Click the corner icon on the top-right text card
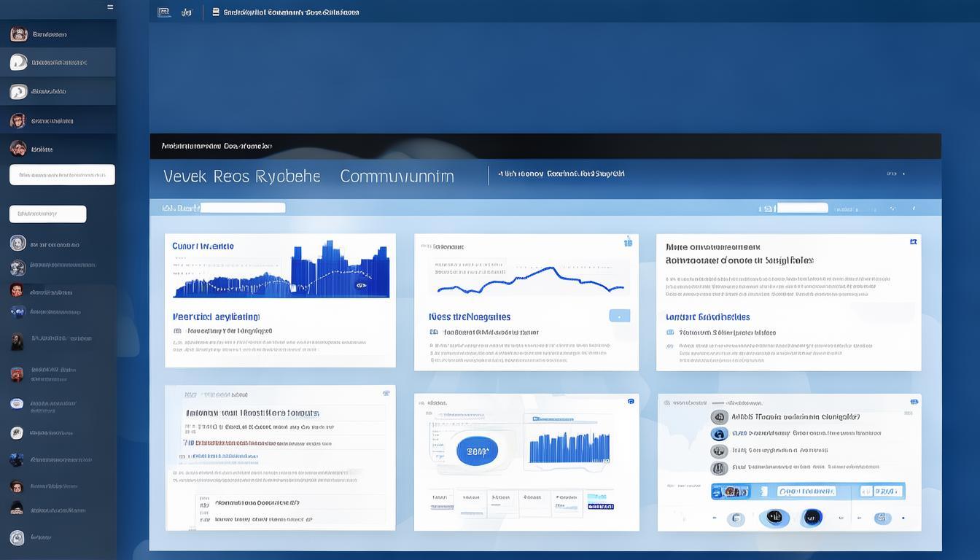 coord(913,241)
